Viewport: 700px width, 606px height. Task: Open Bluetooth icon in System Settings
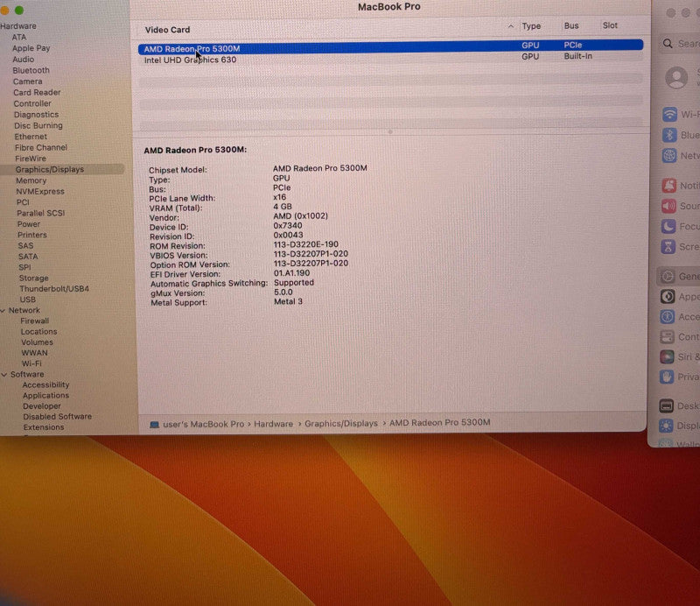(669, 135)
